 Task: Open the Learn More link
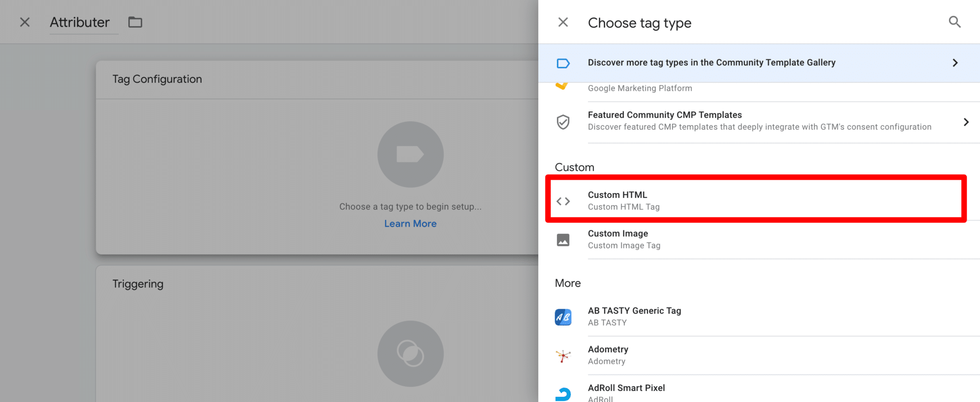click(x=411, y=224)
